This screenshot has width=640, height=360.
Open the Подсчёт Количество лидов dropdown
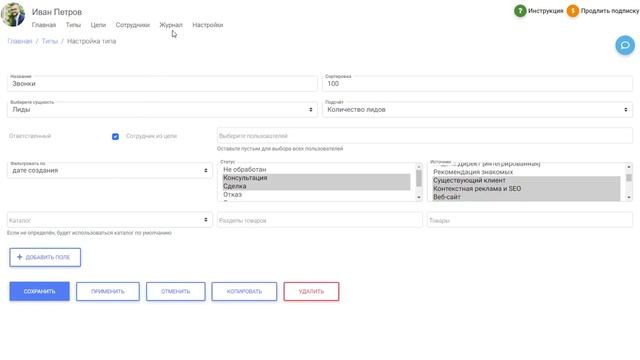point(477,109)
